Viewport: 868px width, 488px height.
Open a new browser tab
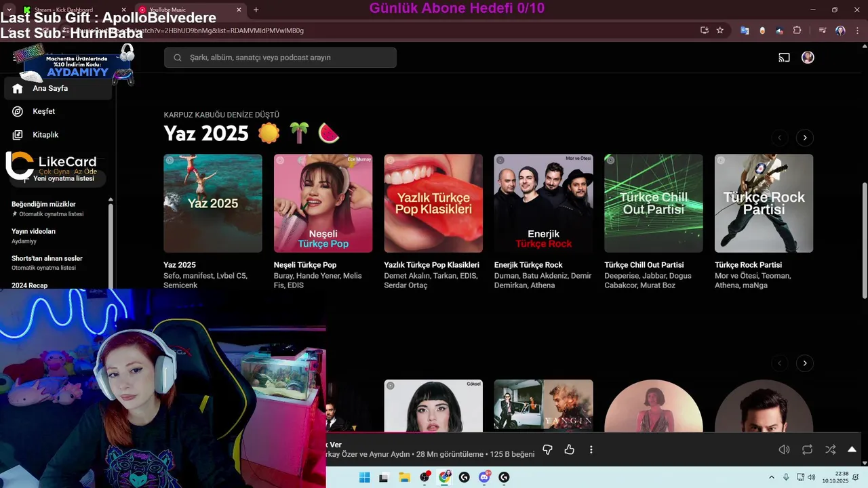coord(256,9)
